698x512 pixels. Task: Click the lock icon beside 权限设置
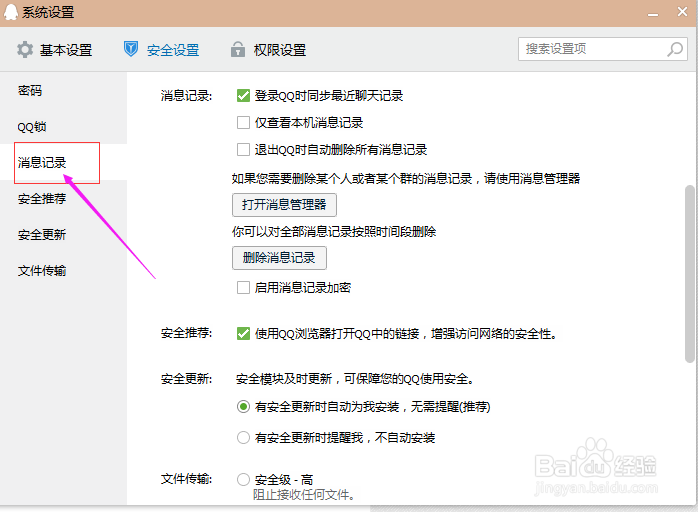(238, 49)
